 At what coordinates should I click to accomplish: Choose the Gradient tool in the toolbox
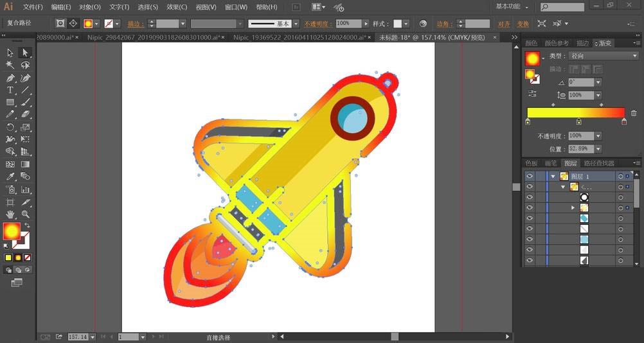point(26,164)
